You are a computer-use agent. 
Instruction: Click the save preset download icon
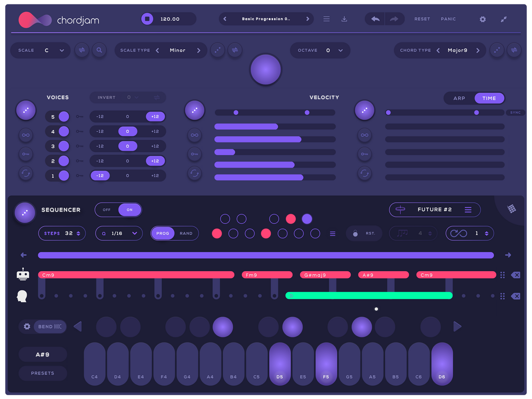pyautogui.click(x=344, y=19)
